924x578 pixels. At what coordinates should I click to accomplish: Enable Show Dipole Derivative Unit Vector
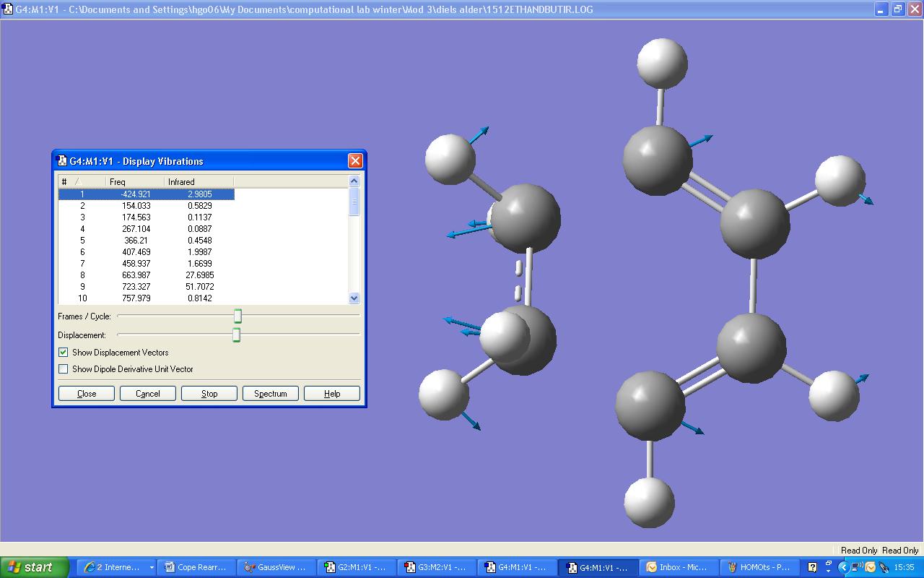tap(64, 369)
